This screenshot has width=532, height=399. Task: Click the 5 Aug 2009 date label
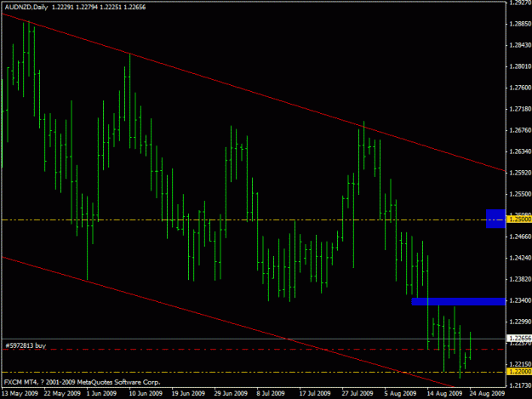(x=400, y=394)
